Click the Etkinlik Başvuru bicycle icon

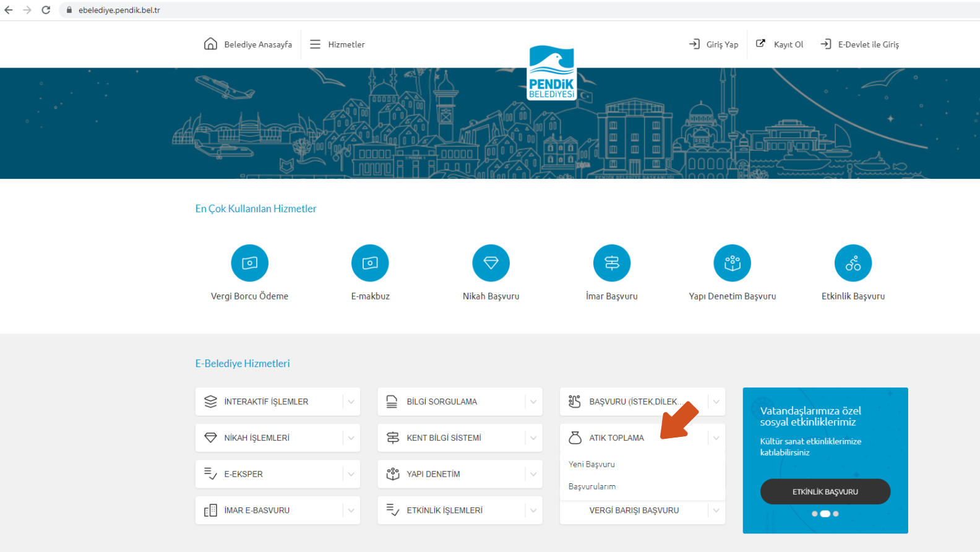click(853, 263)
